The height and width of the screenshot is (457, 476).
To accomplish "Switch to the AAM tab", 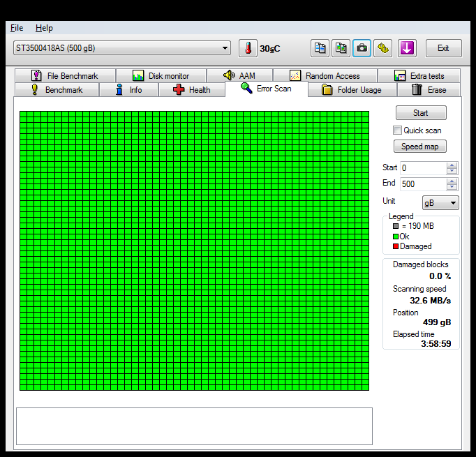I will tap(239, 75).
